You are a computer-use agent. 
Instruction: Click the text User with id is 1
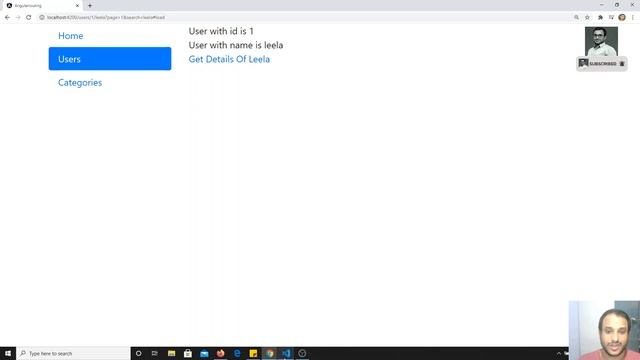(x=221, y=31)
